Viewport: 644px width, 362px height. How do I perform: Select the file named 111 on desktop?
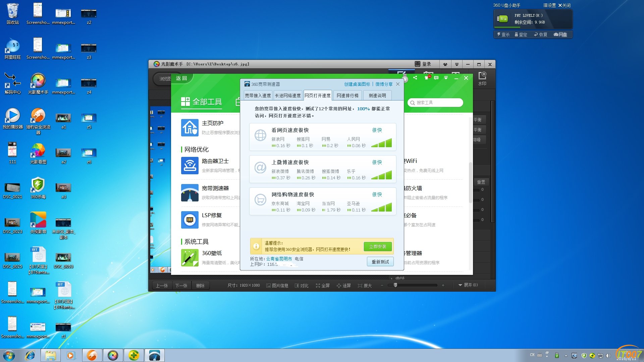coord(13,153)
